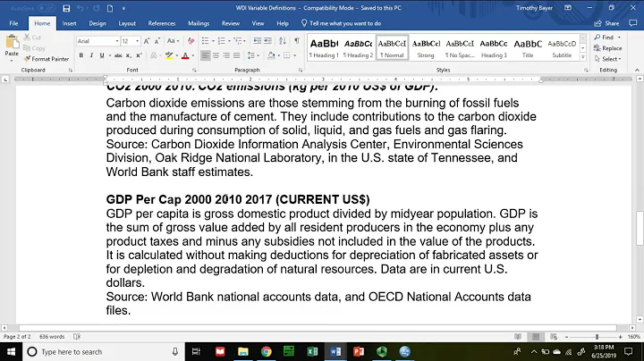The height and width of the screenshot is (361, 644).
Task: Apply the Title style
Action: tap(528, 48)
